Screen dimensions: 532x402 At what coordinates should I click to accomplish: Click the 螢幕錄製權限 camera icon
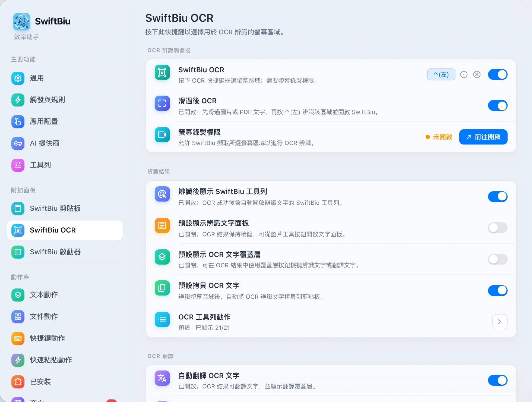click(x=162, y=135)
